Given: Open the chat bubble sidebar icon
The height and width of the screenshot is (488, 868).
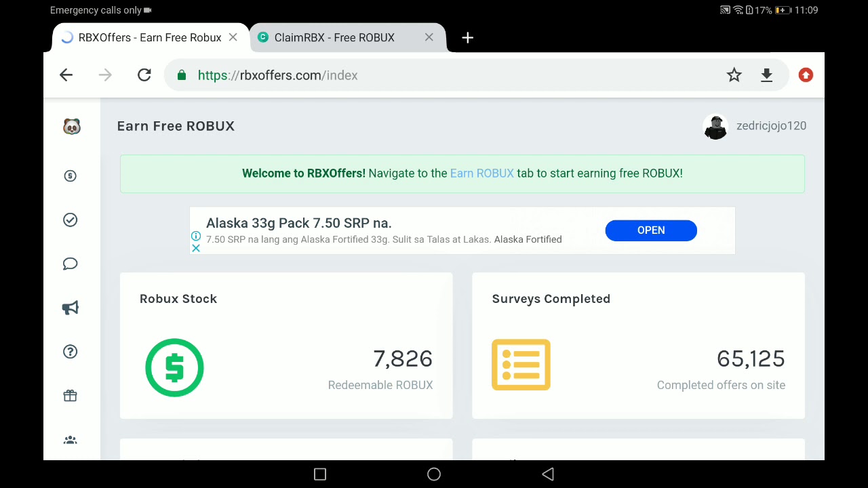Looking at the screenshot, I should pos(71,264).
